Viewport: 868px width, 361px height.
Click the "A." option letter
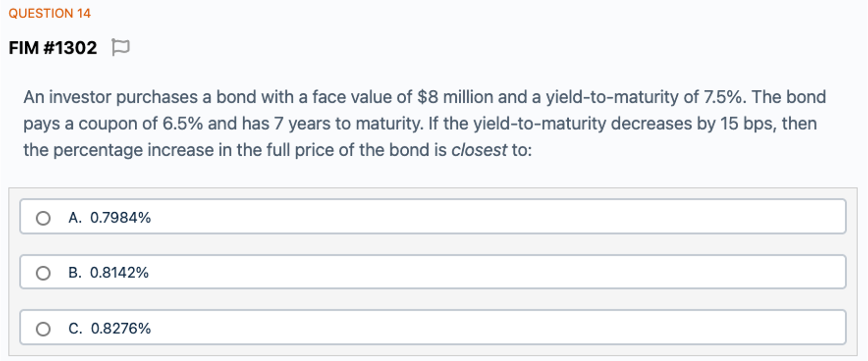(x=75, y=218)
